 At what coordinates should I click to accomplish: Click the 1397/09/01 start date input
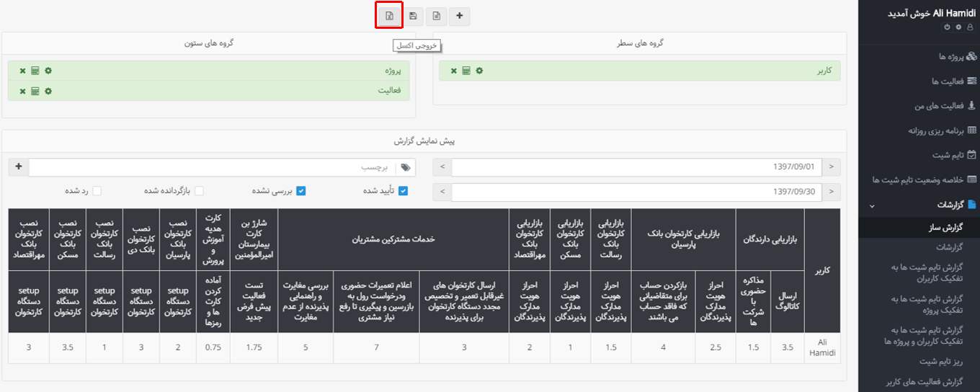click(x=637, y=167)
